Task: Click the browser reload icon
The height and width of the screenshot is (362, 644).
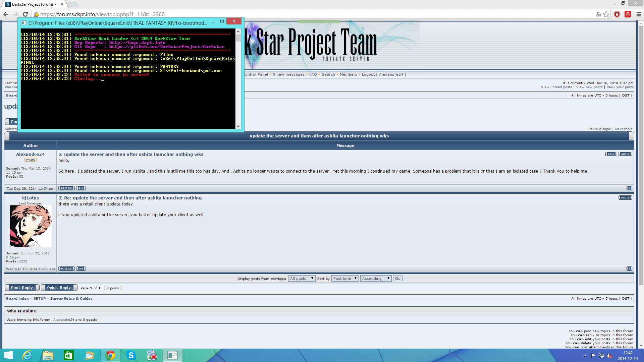Action: [25, 14]
